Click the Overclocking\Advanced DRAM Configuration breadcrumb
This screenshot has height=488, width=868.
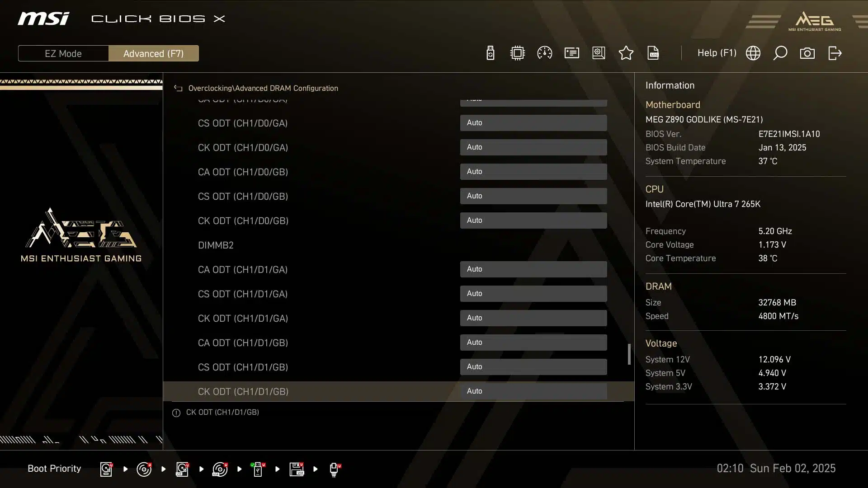263,88
